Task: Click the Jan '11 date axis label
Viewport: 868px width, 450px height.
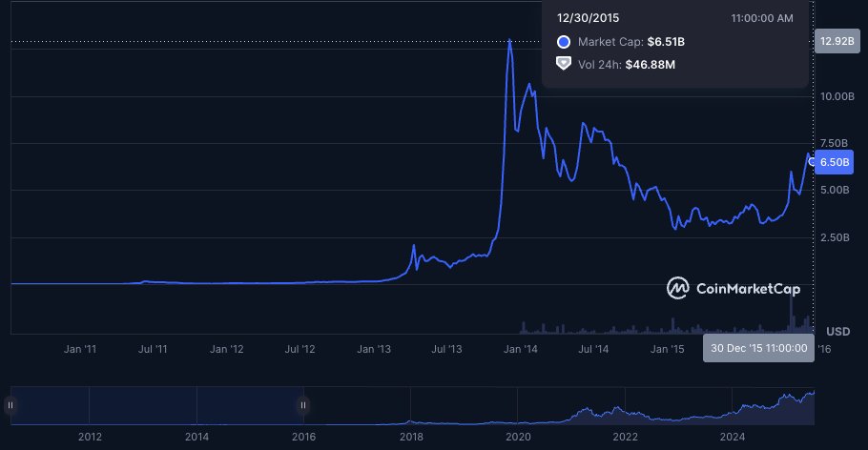Action: tap(80, 349)
